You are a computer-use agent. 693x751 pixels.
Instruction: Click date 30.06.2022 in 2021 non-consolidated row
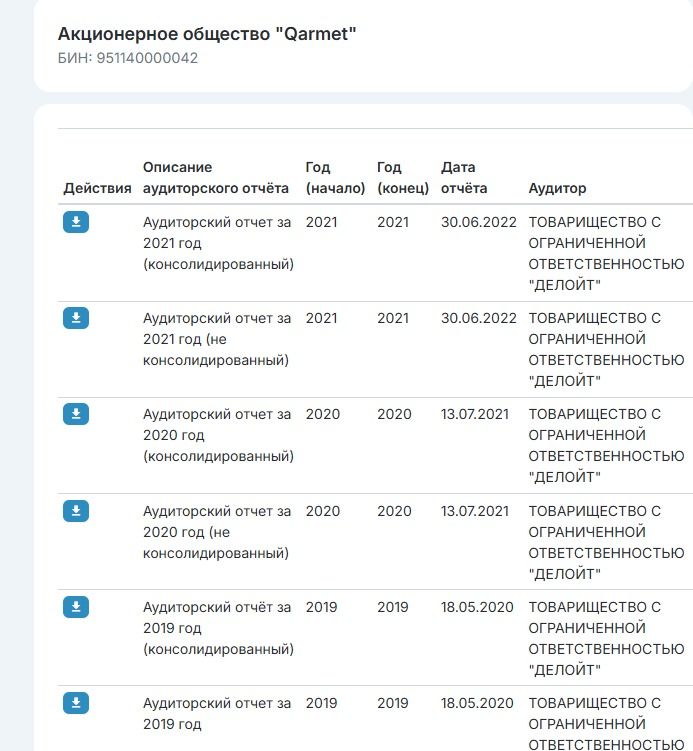[478, 318]
